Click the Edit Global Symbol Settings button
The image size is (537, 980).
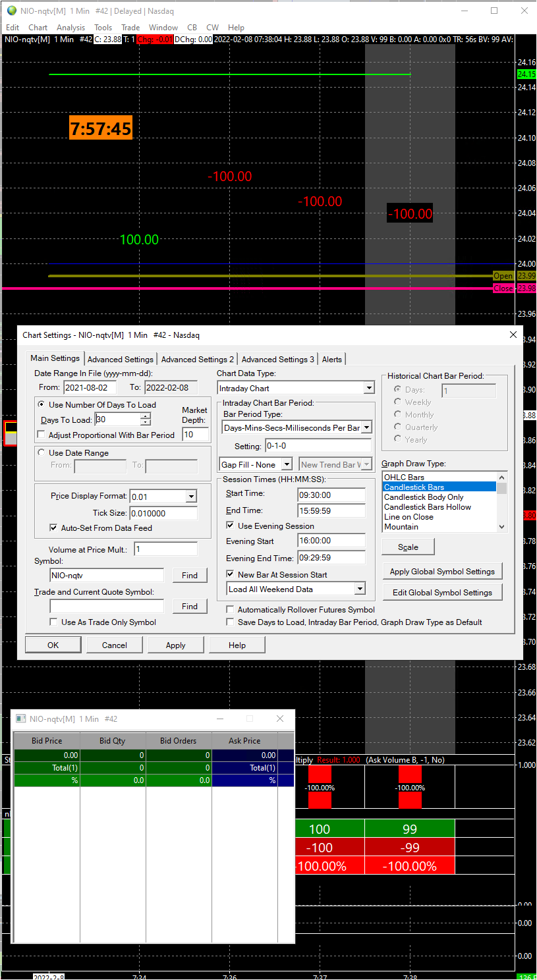pos(442,592)
